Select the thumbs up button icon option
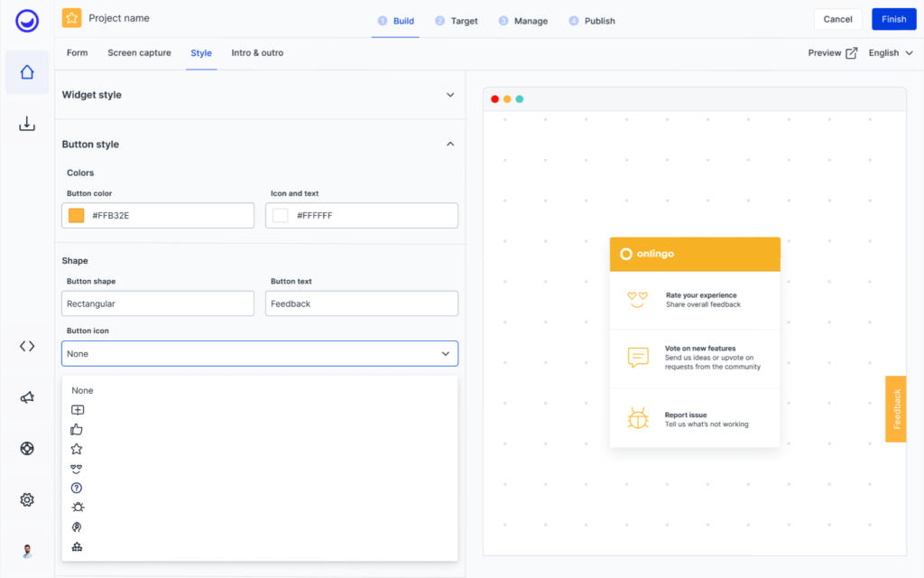The image size is (924, 578). pos(78,429)
